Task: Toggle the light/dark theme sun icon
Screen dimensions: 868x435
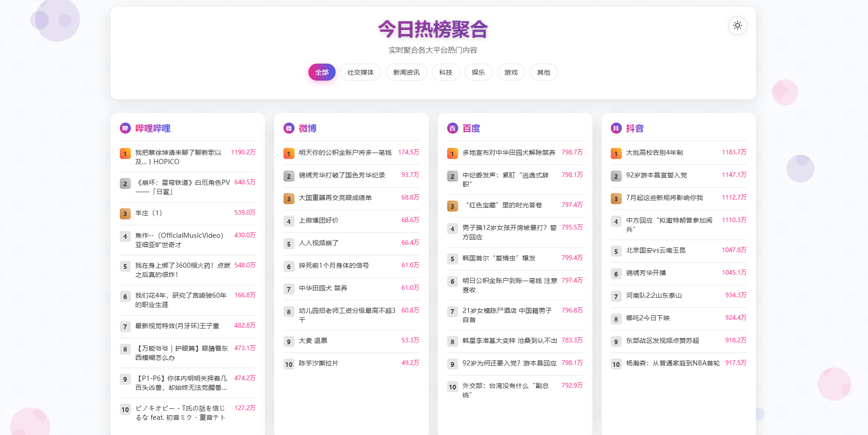Action: (737, 25)
